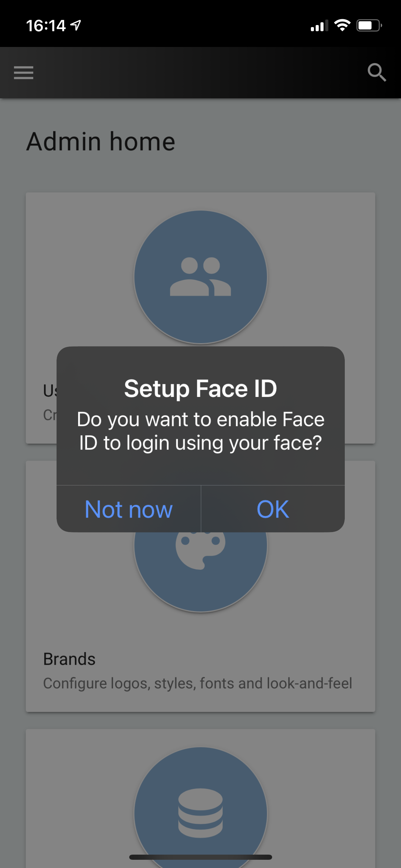
Task: Tap the Setup Face ID dialog title
Action: point(200,388)
